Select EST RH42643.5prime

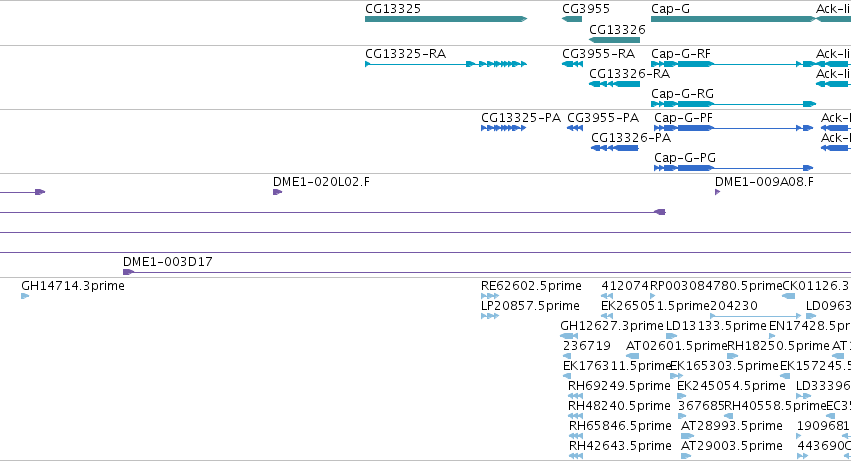pos(576,456)
